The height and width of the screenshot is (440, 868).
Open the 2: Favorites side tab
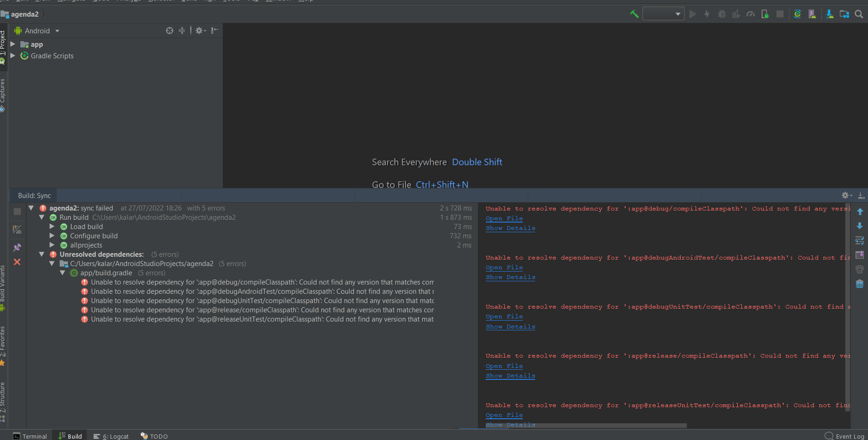(3, 345)
